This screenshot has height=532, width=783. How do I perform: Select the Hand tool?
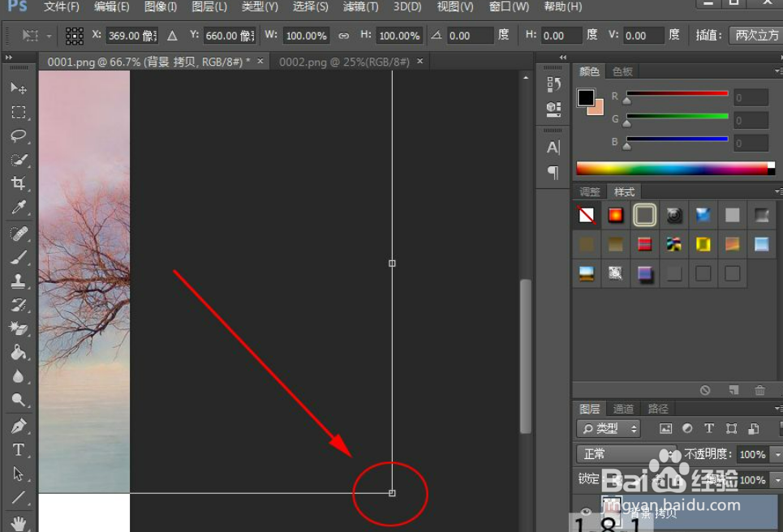[19, 523]
